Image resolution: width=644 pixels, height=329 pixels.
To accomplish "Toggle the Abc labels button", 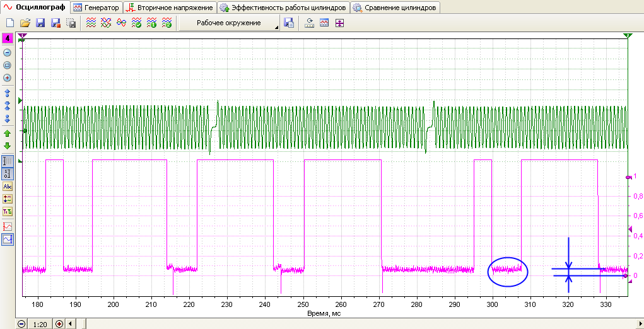I will tap(8, 187).
